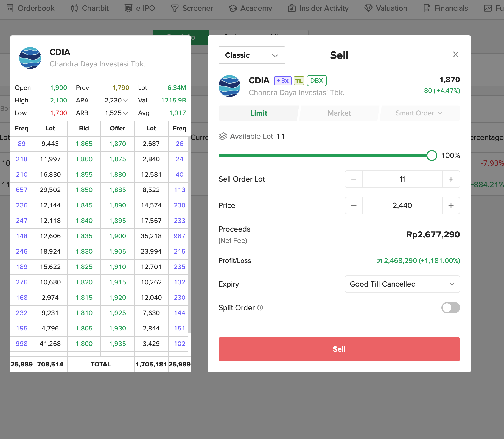Screen dimensions: 504x439
Task: Click the CDIA logo in Sell dialog
Action: pos(229,86)
